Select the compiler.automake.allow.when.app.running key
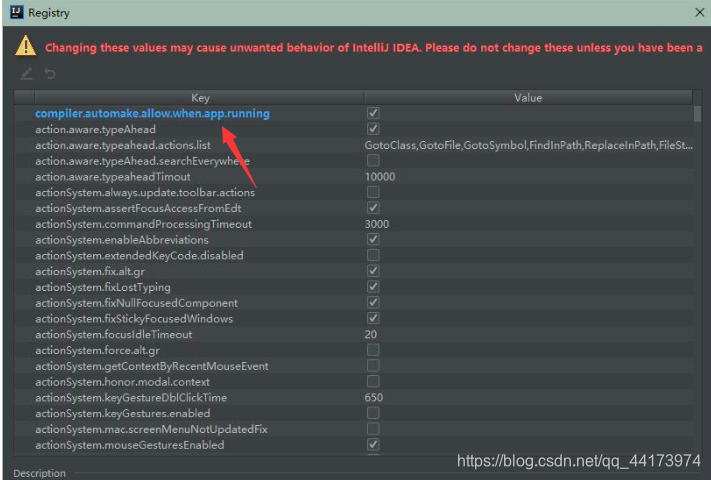Screen dimensions: 711x480 coord(152,113)
